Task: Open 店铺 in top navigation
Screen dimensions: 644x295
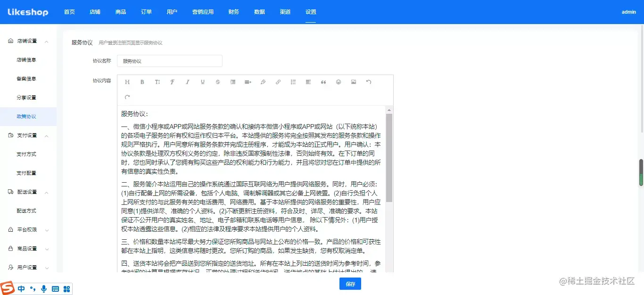Action: (x=95, y=12)
